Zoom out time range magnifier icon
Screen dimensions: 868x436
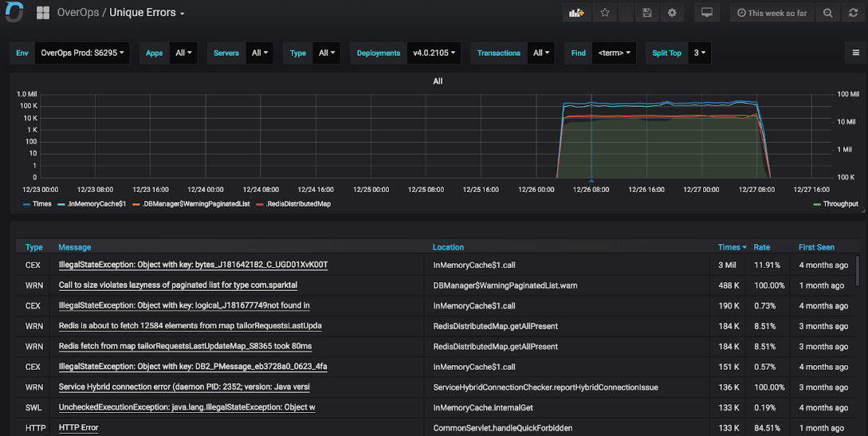point(827,13)
